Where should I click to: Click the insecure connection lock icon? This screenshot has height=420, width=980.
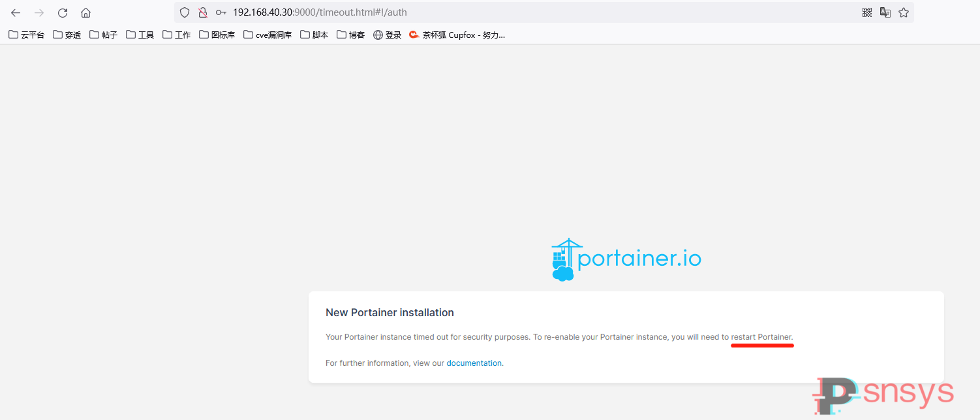(203, 12)
